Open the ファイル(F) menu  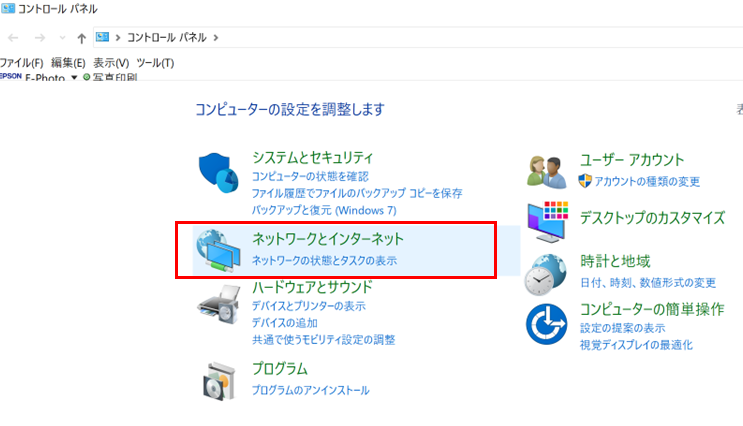click(x=21, y=63)
